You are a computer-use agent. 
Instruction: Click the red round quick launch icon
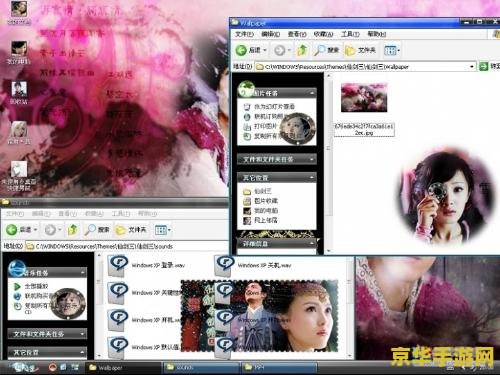[x=52, y=367]
